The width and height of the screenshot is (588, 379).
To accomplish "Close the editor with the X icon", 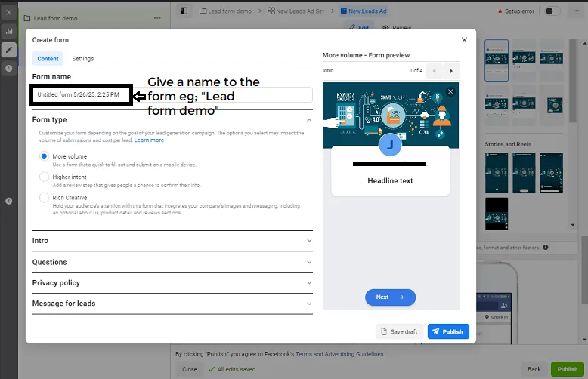I will [9, 12].
